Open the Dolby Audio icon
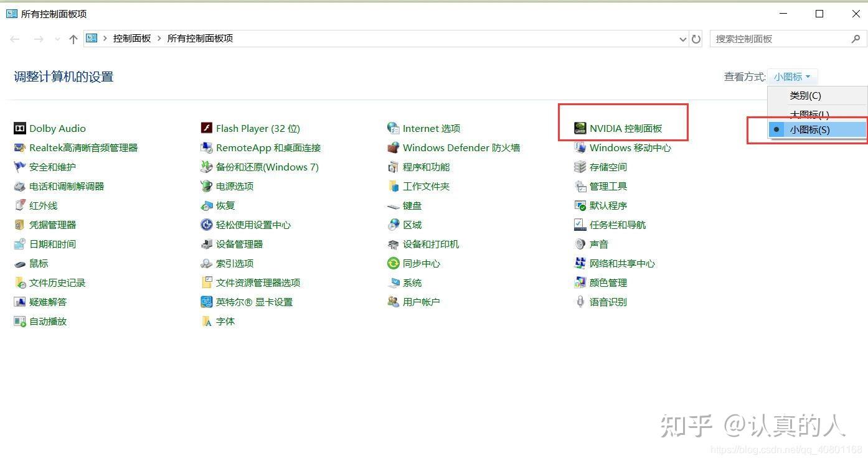This screenshot has height=461, width=868. click(19, 129)
